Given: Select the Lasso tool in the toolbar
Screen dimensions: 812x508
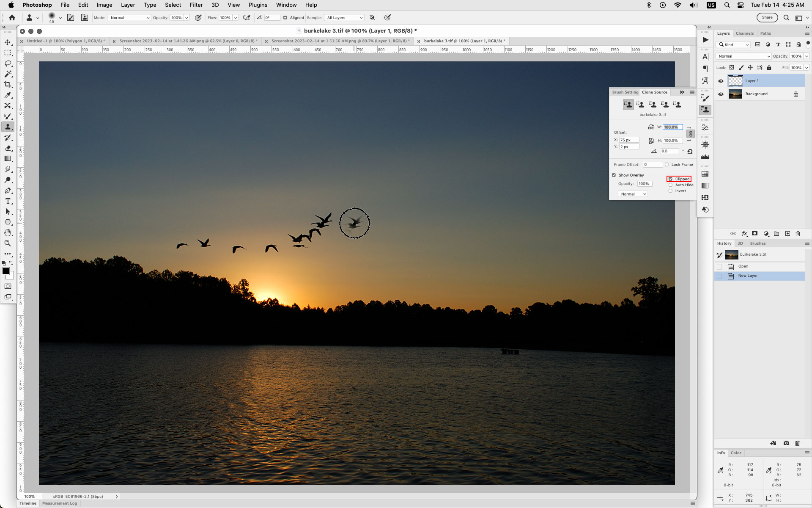Looking at the screenshot, I should coord(8,63).
